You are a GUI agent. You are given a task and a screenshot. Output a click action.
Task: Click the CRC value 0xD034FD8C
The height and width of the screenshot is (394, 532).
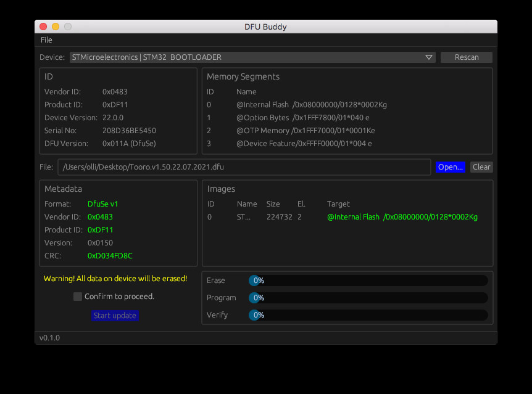pyautogui.click(x=110, y=256)
